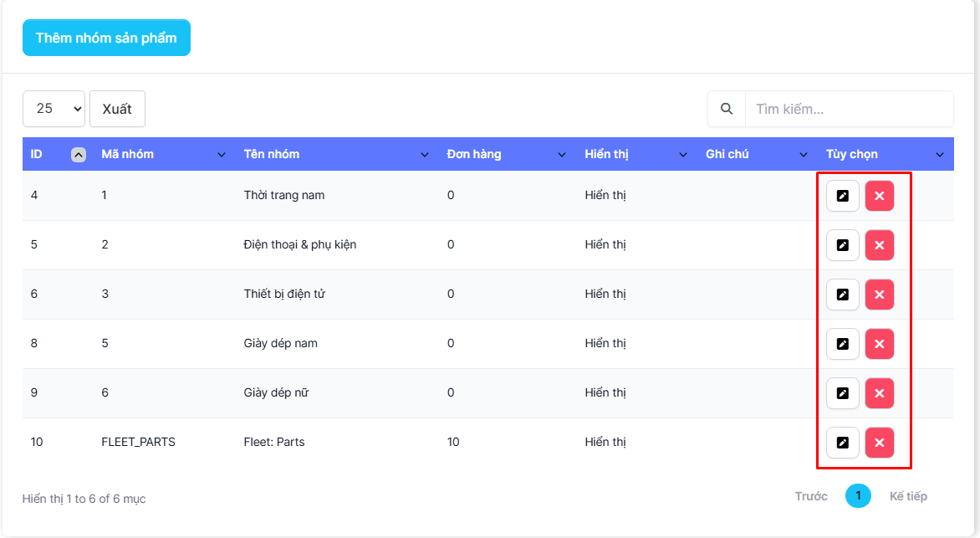Delete the Giày dép nữ group
Image resolution: width=980 pixels, height=538 pixels.
pyautogui.click(x=879, y=393)
